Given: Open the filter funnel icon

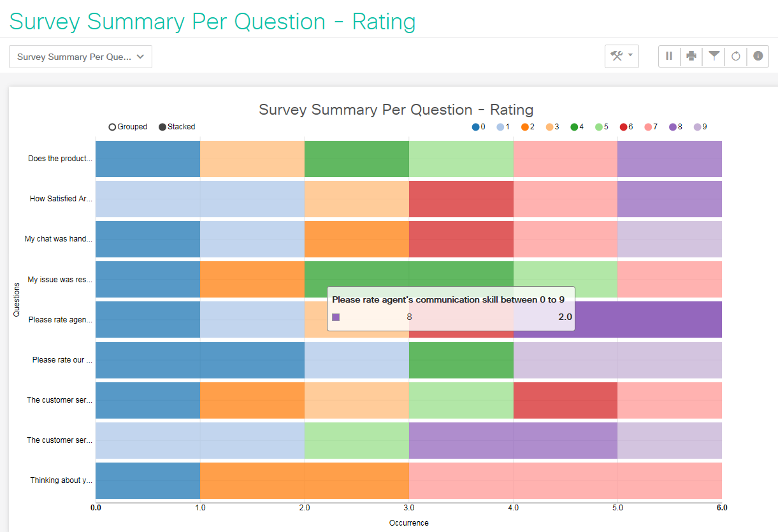Looking at the screenshot, I should click(714, 56).
